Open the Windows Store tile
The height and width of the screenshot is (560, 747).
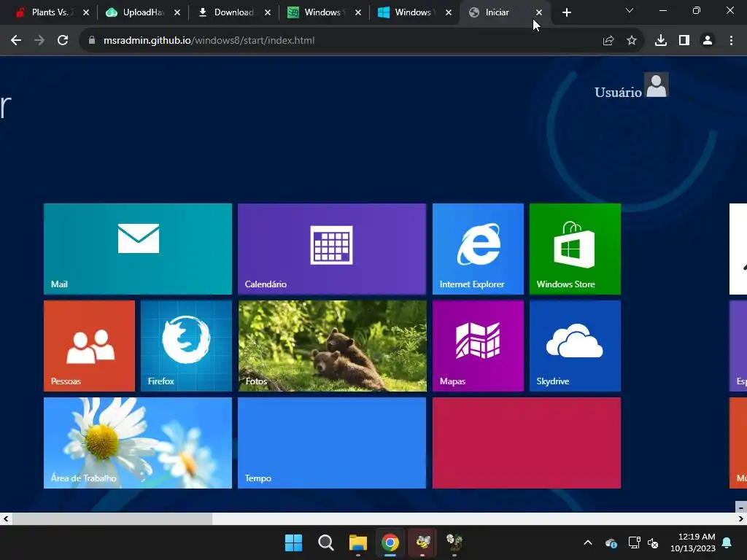[575, 249]
